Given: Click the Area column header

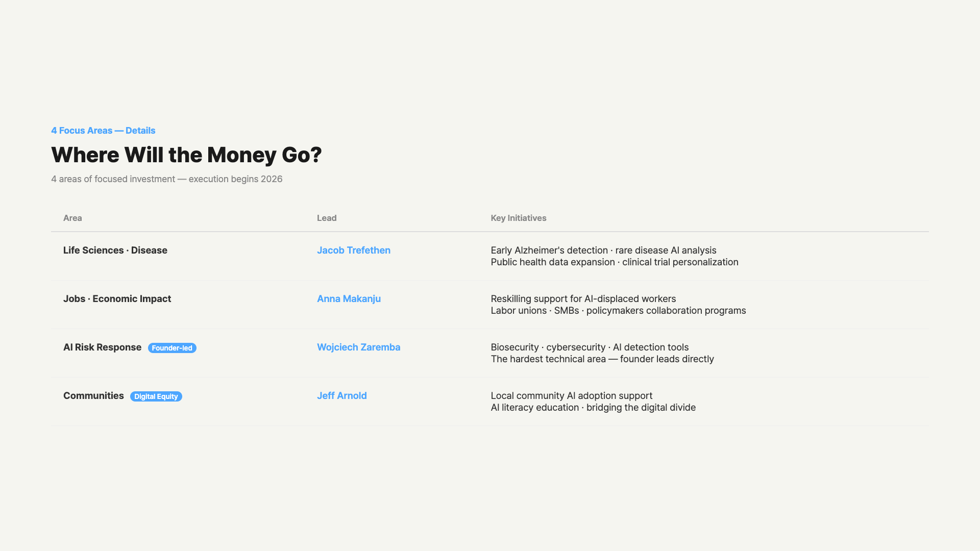Looking at the screenshot, I should pos(72,218).
